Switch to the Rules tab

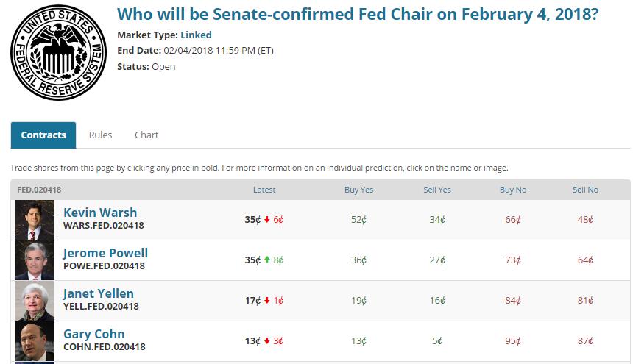coord(100,135)
